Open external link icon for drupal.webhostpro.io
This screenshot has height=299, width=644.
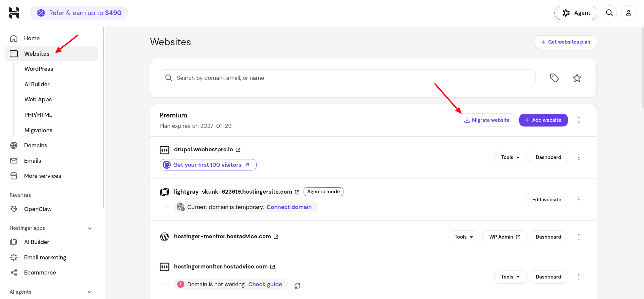click(238, 150)
